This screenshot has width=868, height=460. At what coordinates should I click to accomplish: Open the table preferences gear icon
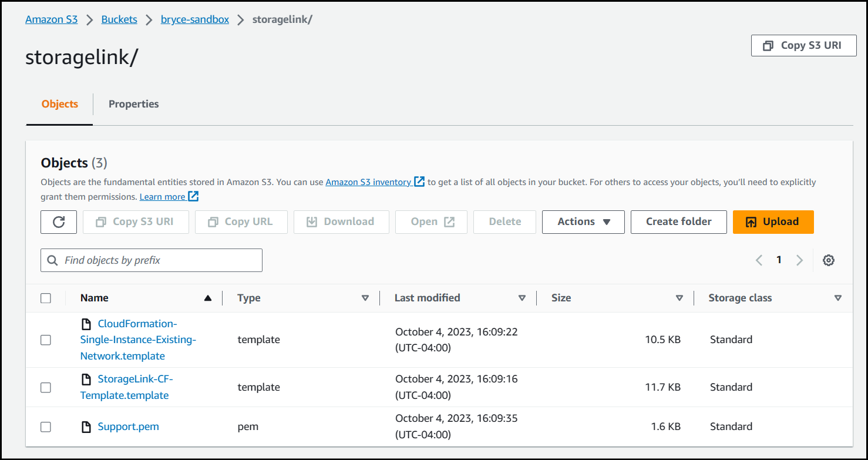click(829, 260)
